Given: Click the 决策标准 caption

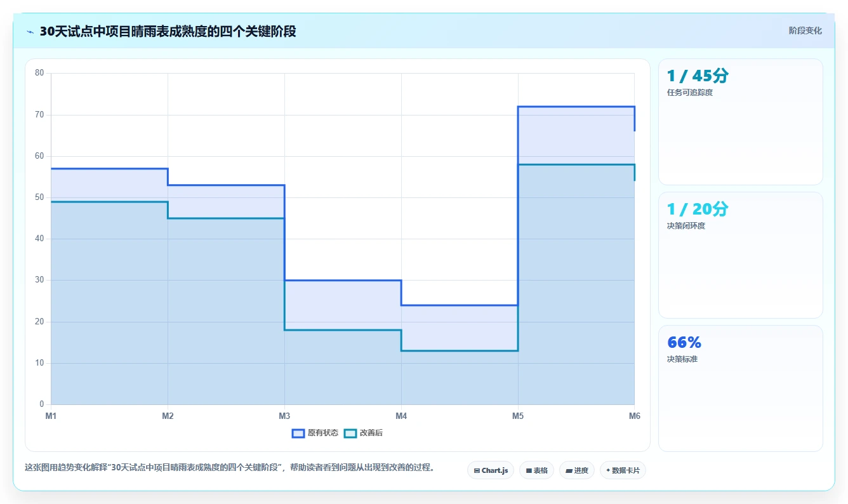Looking at the screenshot, I should coord(682,359).
